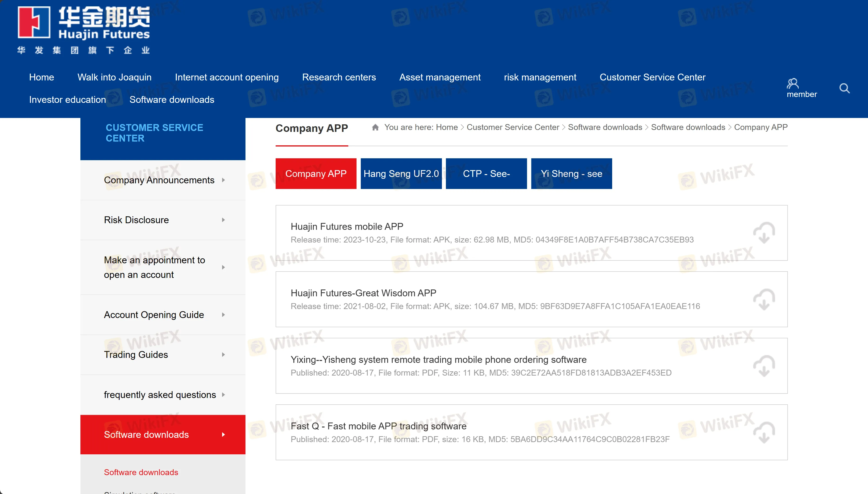Select the CTP - See- tab
The height and width of the screenshot is (494, 868).
486,174
